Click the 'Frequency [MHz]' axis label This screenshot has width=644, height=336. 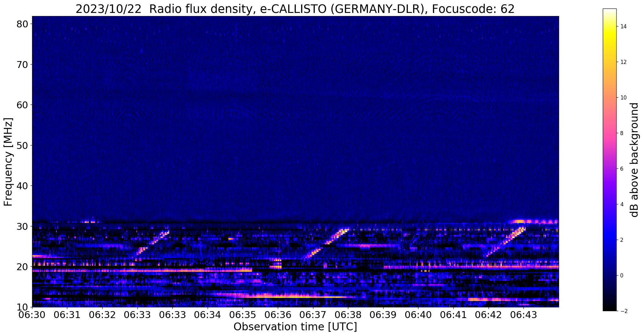[x=8, y=162]
